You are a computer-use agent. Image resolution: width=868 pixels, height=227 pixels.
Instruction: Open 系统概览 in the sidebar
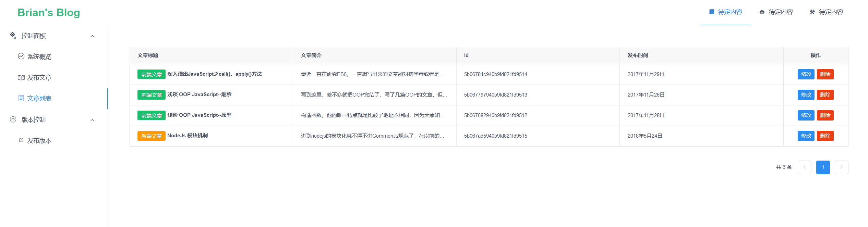54,56
